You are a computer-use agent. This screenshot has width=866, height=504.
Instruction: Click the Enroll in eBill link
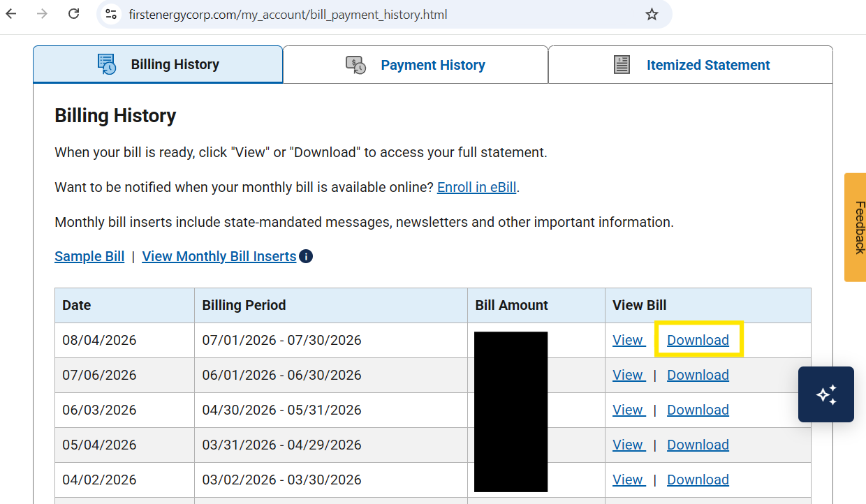point(476,187)
